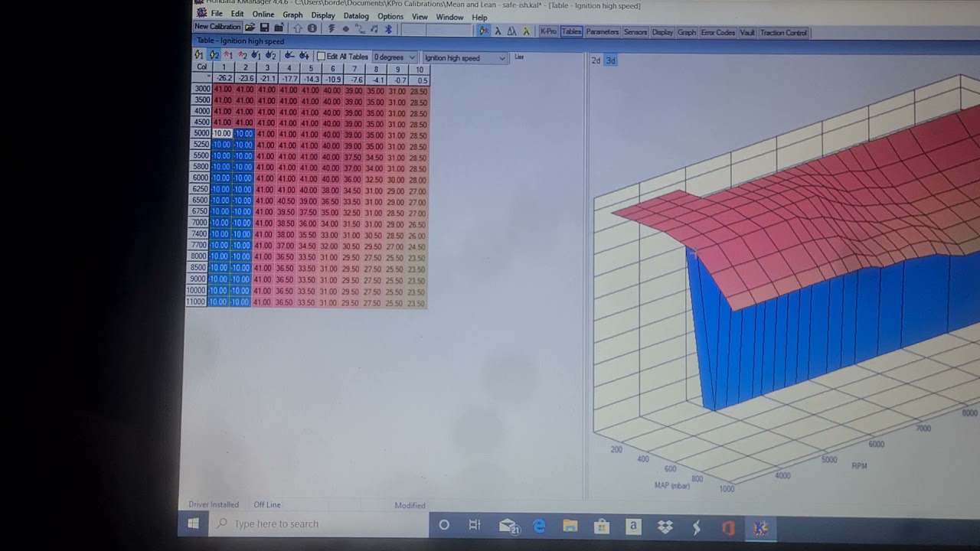
Task: Open the Window menu
Action: pos(449,17)
